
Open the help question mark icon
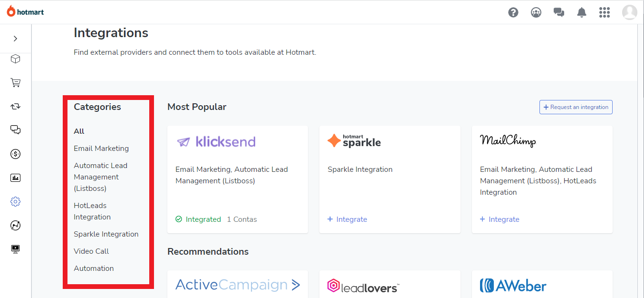(513, 12)
